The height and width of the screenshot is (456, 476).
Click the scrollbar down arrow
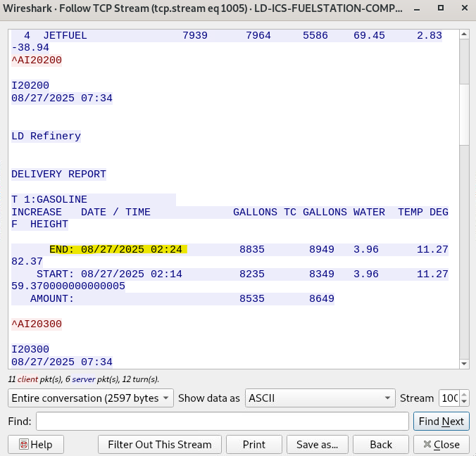tap(463, 363)
